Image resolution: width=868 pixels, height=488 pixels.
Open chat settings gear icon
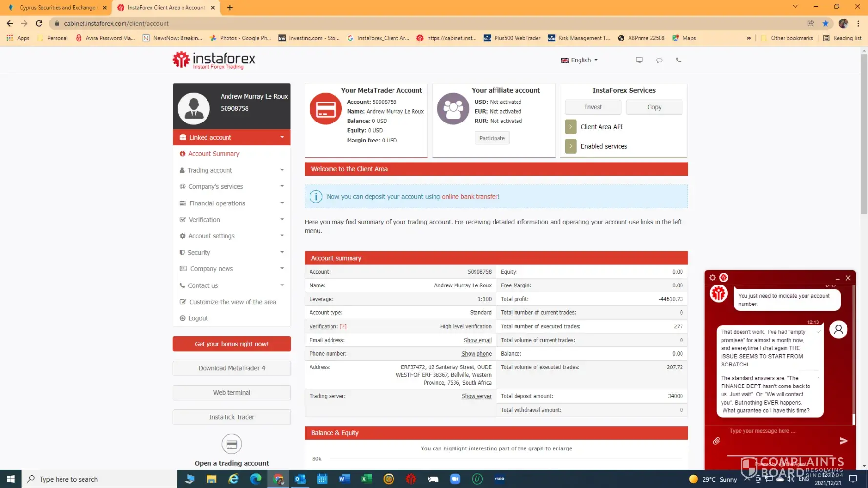click(713, 278)
